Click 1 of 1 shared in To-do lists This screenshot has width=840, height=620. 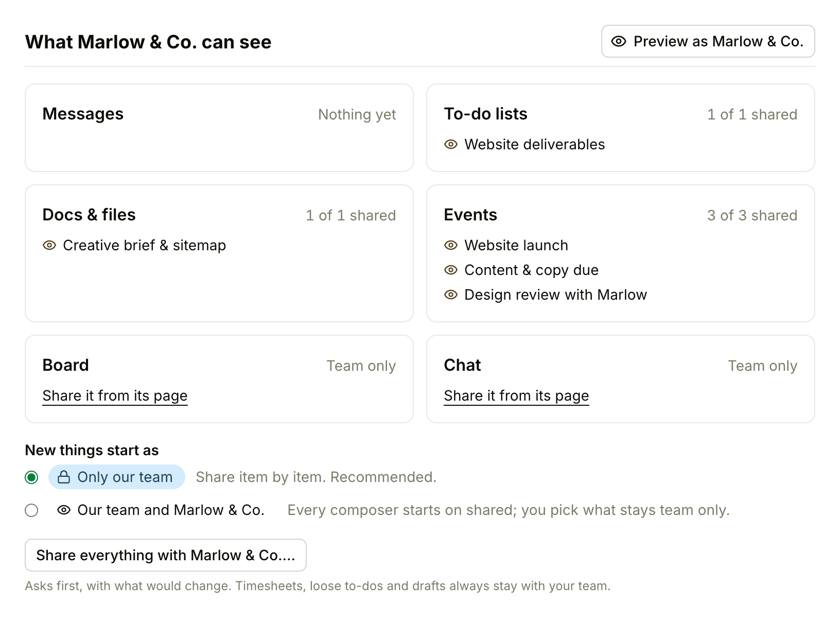point(752,114)
